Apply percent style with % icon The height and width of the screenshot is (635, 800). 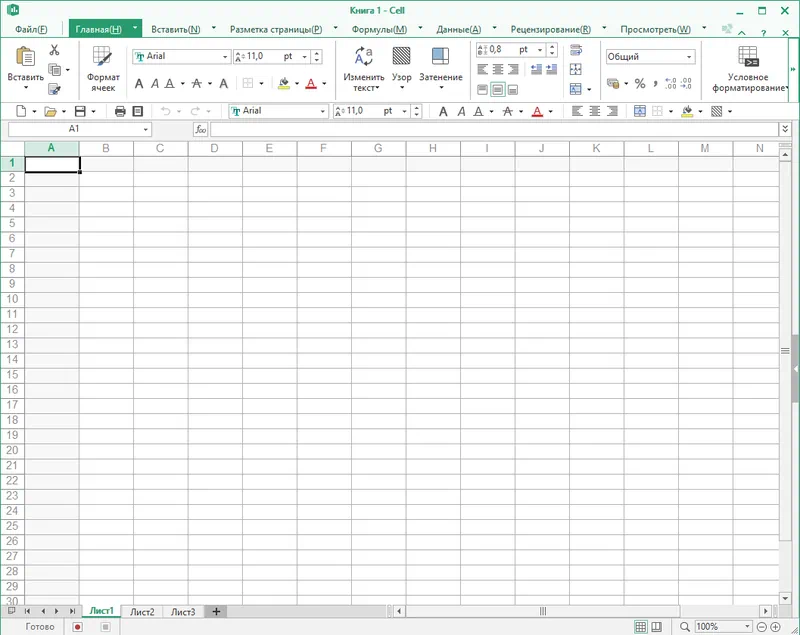[640, 84]
